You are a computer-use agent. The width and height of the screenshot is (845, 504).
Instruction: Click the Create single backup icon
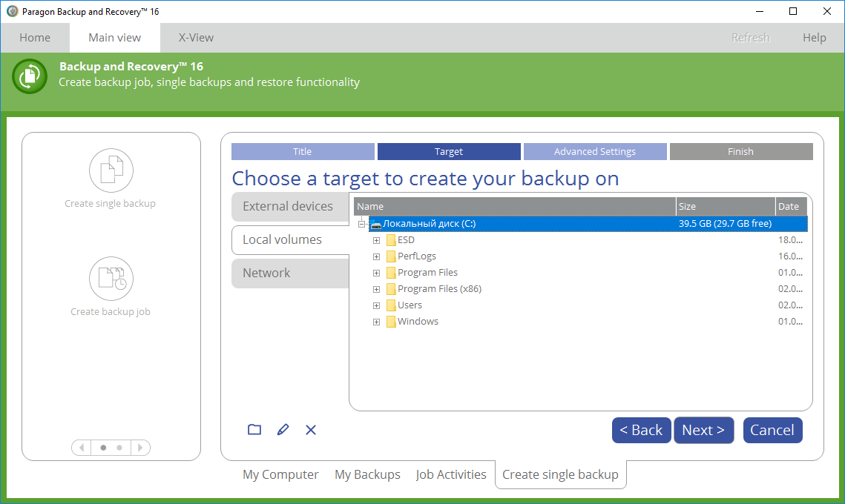point(111,170)
